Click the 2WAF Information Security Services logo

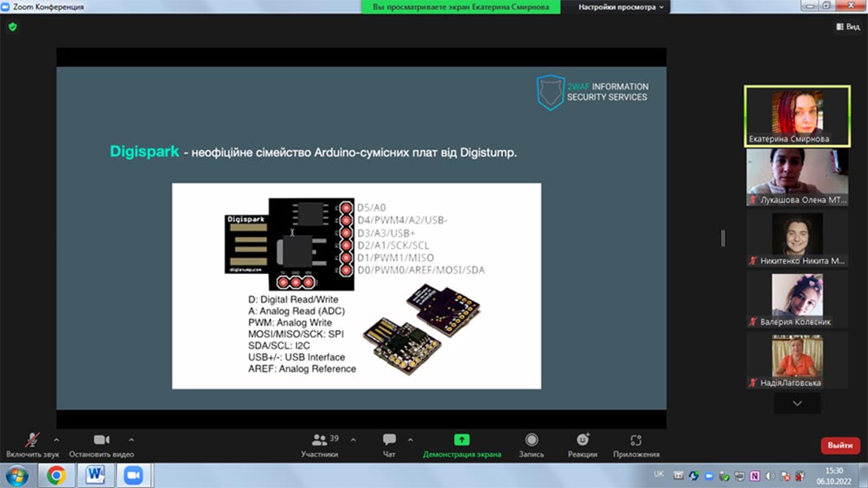592,92
